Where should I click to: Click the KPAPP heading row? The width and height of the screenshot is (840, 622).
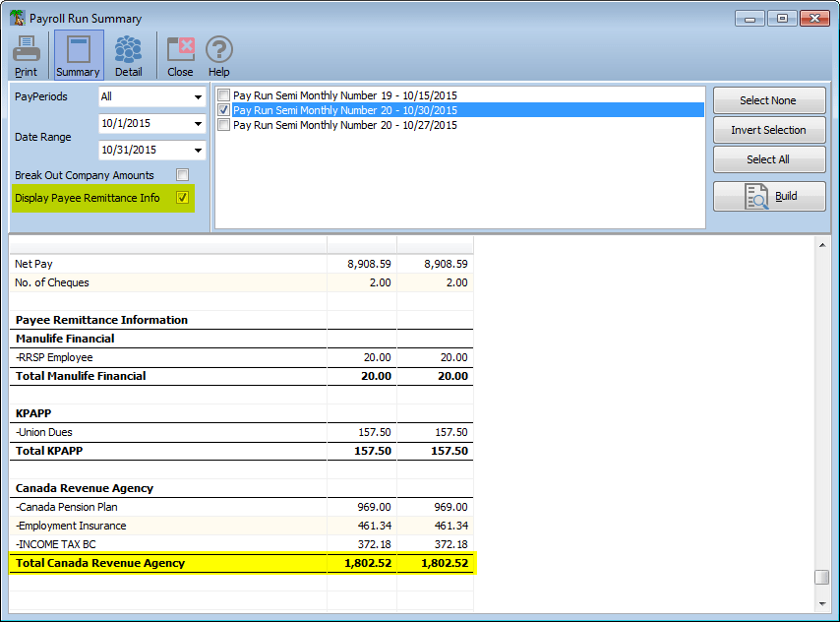241,413
